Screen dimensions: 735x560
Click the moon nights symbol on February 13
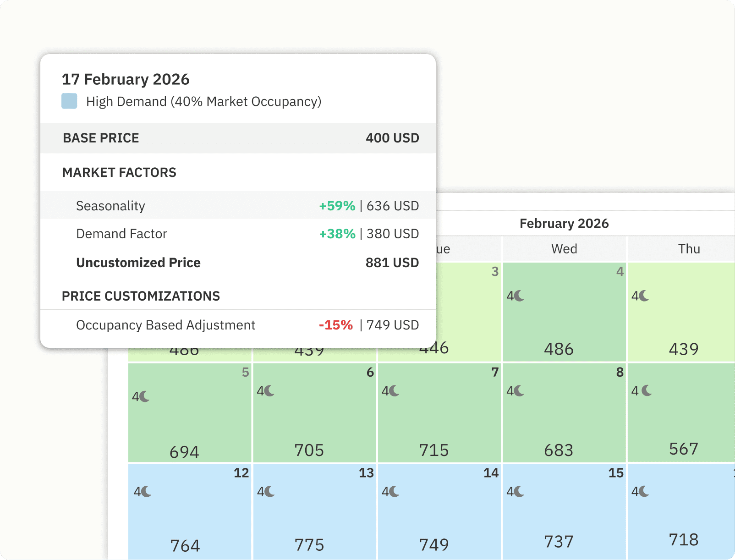click(266, 491)
